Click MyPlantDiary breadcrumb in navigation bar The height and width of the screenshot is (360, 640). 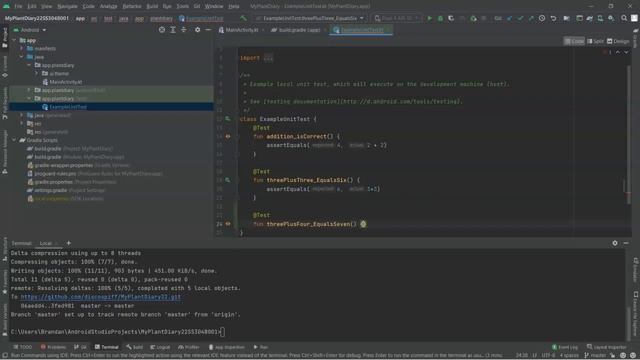coord(37,18)
